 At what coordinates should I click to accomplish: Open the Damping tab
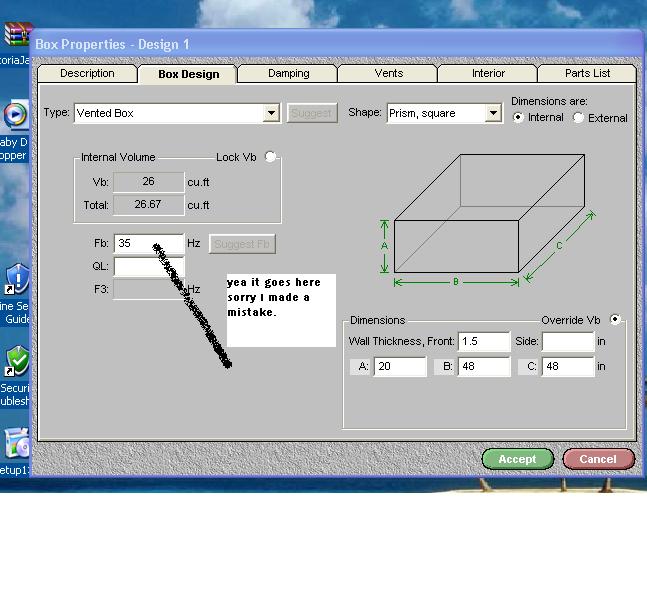pos(288,74)
